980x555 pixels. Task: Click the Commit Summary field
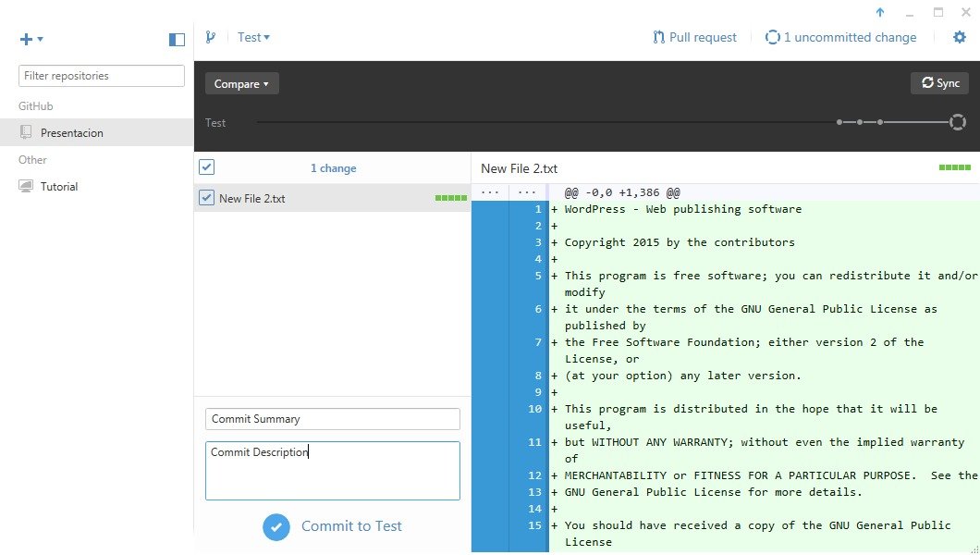pyautogui.click(x=333, y=419)
